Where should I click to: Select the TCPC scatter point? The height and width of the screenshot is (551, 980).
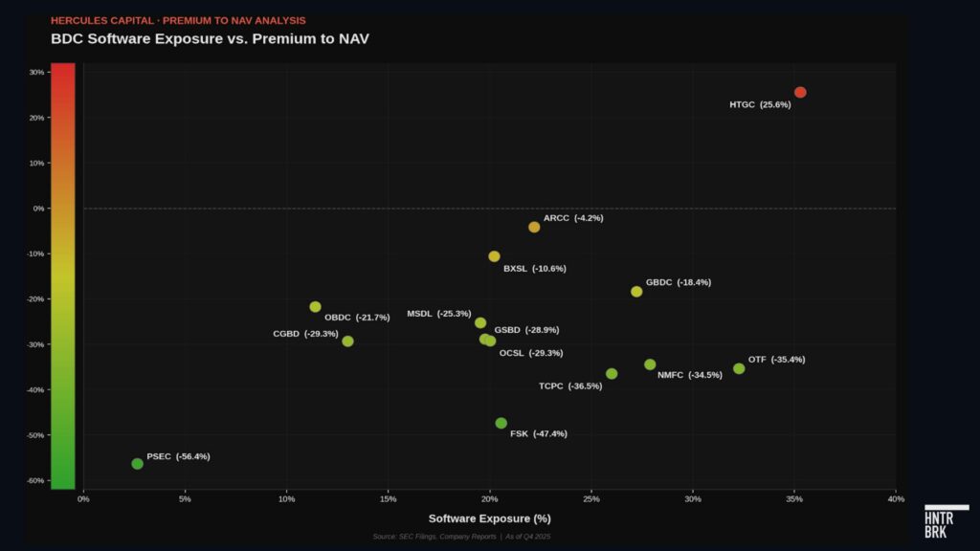pos(612,374)
